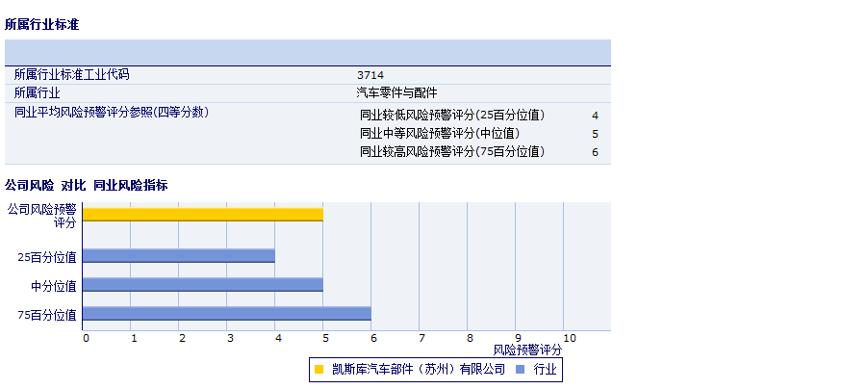868x389 pixels.
Task: Select the yellow 公司风险预警评分 bar
Action: pyautogui.click(x=202, y=215)
